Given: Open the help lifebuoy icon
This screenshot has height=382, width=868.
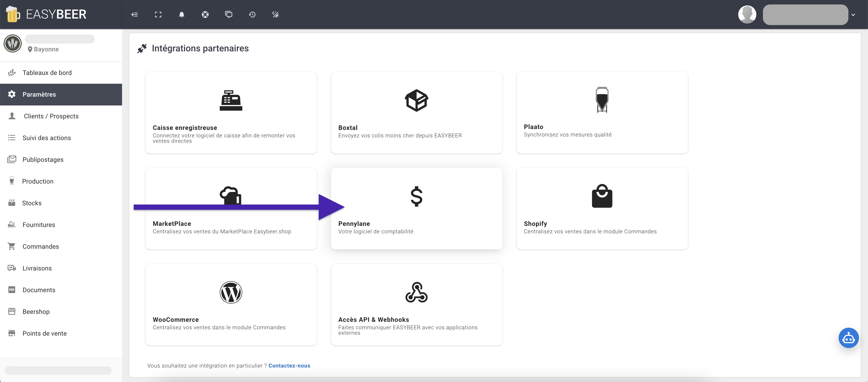Looking at the screenshot, I should click(x=205, y=14).
